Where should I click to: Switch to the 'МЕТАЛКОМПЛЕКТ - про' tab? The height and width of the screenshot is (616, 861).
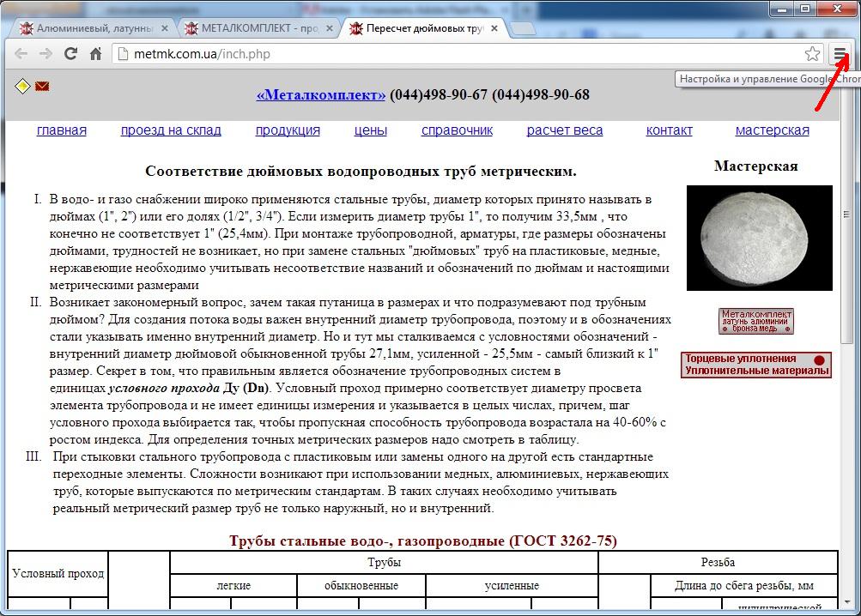coord(258,28)
